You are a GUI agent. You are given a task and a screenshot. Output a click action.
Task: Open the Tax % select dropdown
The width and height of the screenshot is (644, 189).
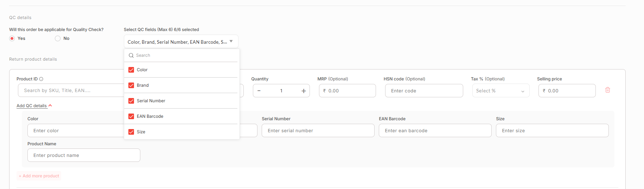coord(500,91)
